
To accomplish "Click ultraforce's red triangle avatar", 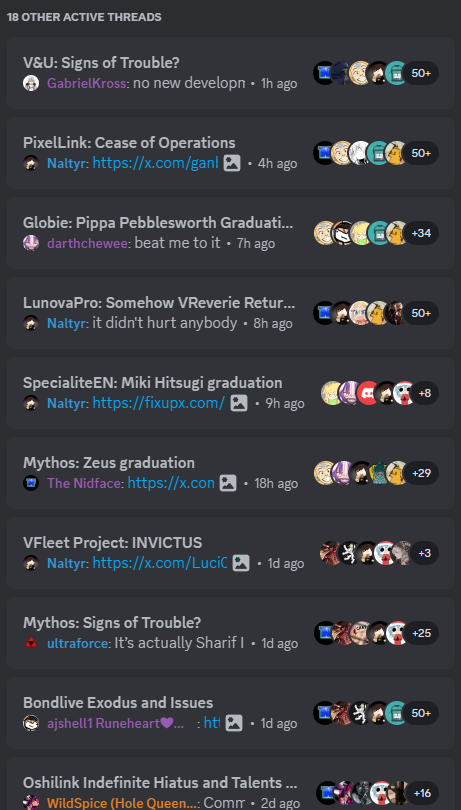I will coord(31,643).
